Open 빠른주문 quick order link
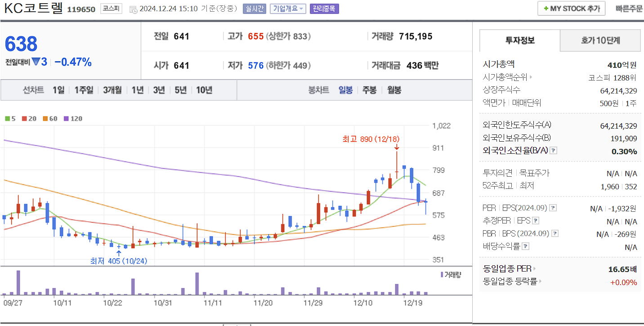The height and width of the screenshot is (326, 644). (x=629, y=9)
